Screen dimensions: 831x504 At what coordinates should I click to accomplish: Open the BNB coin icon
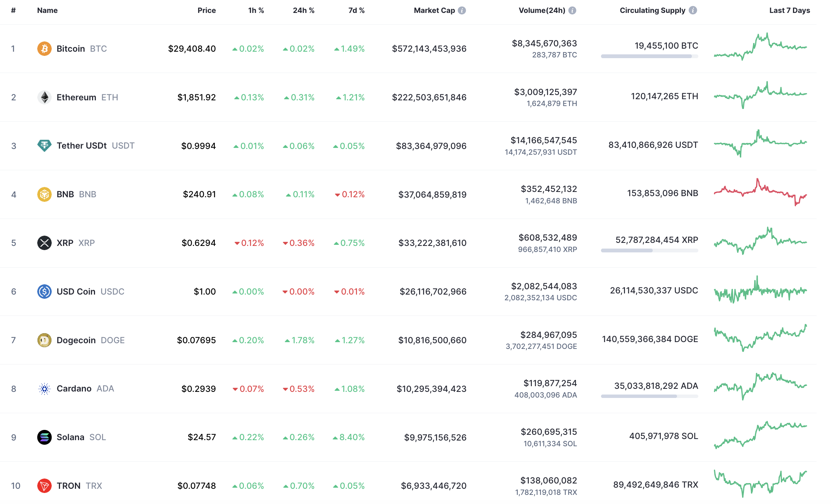(x=44, y=194)
